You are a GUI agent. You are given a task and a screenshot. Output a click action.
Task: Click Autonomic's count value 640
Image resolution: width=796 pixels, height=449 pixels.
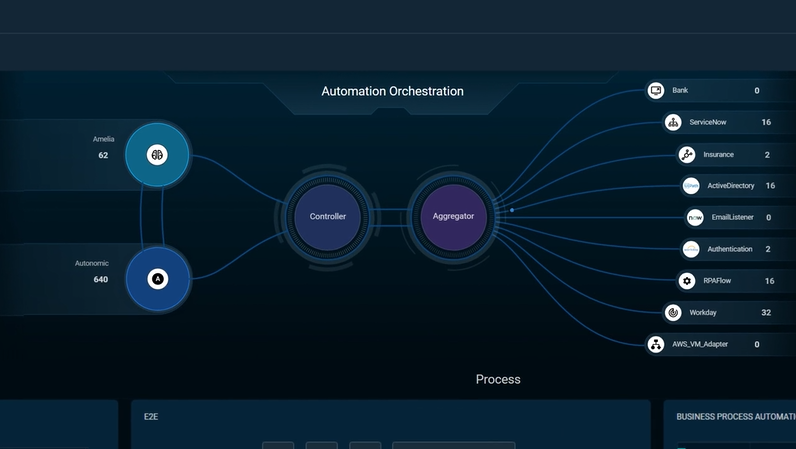point(101,280)
